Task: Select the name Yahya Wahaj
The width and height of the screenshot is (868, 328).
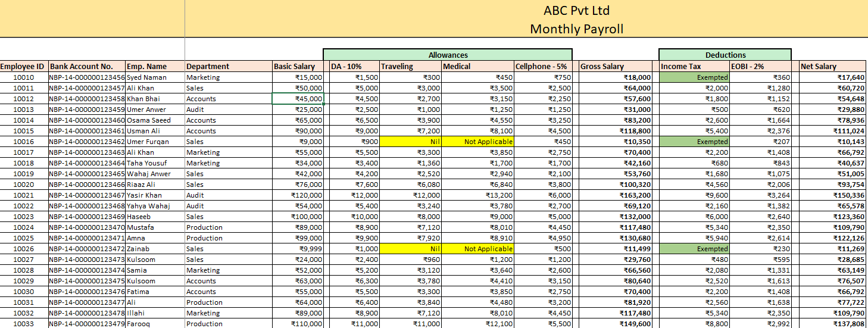Action: (155, 206)
